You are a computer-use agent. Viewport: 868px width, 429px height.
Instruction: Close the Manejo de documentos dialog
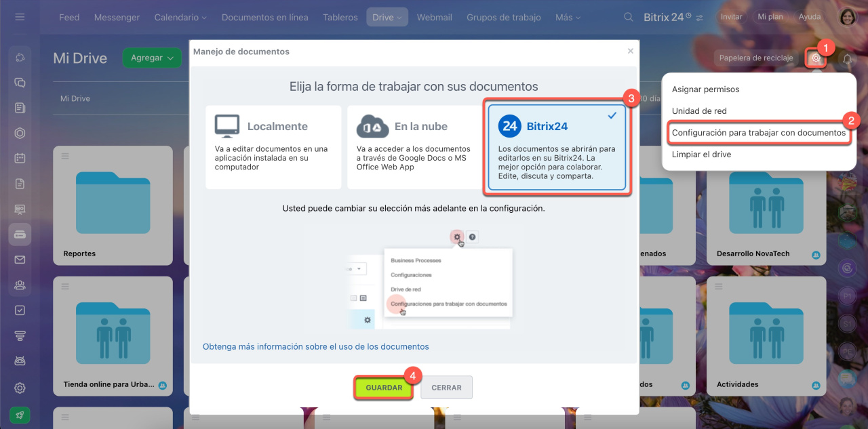coord(631,51)
